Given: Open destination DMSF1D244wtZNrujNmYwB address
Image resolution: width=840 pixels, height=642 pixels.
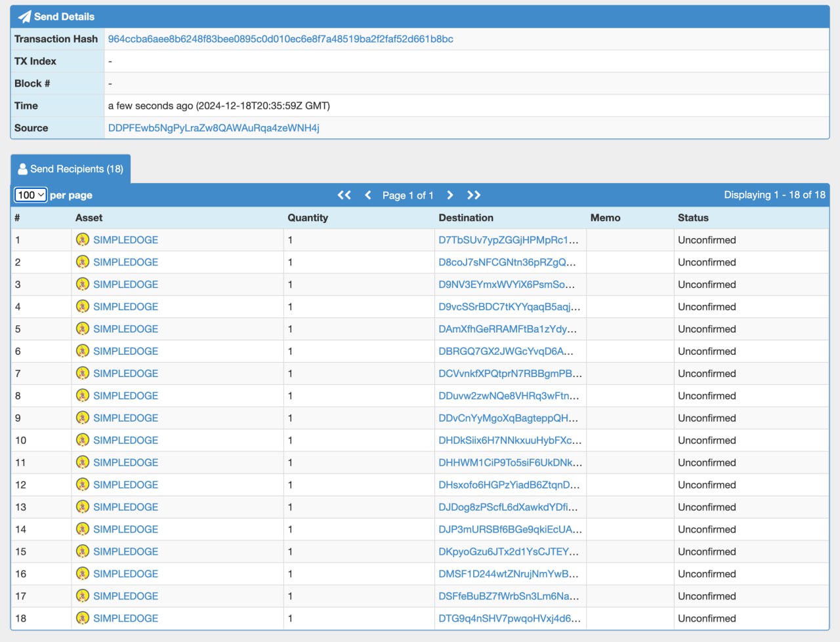Looking at the screenshot, I should pos(509,574).
